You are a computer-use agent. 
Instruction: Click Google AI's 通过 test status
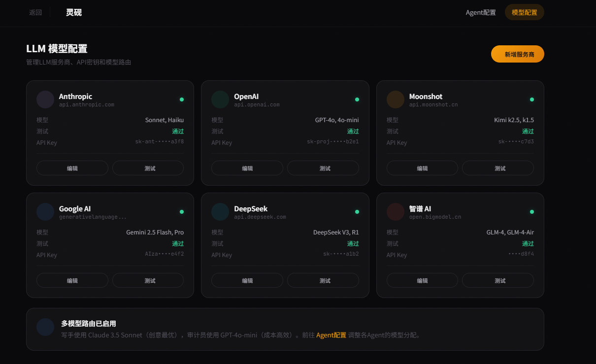click(x=178, y=244)
